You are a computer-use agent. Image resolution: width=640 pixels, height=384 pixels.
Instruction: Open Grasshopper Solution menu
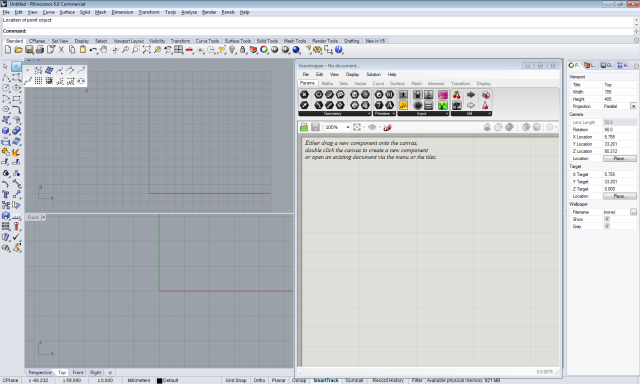click(373, 74)
